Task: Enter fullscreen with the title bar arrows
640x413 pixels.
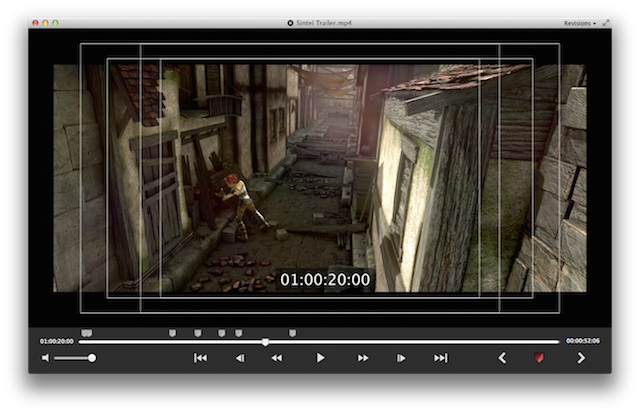Action: 606,22
